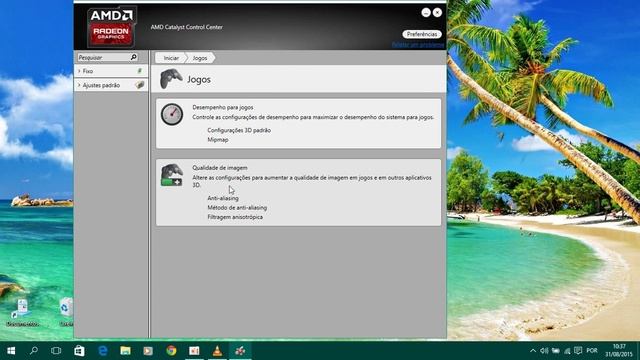
Task: Open the Anti-aliasing settings link
Action: pyautogui.click(x=223, y=198)
